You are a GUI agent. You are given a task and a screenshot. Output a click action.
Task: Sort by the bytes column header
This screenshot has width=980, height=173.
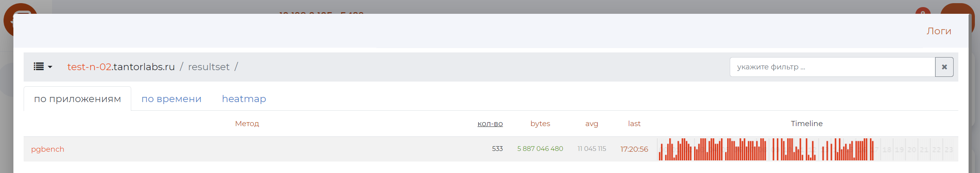click(x=540, y=124)
